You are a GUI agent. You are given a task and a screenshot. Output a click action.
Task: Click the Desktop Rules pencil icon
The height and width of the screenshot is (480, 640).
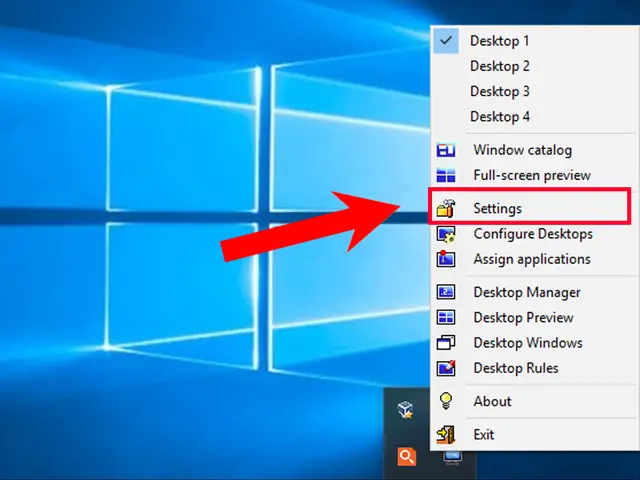pyautogui.click(x=446, y=368)
